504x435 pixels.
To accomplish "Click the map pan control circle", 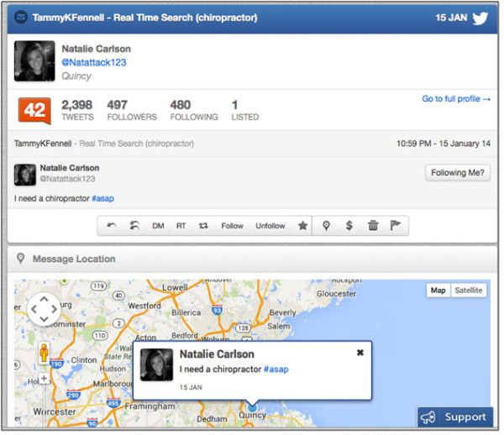I will coord(44,309).
